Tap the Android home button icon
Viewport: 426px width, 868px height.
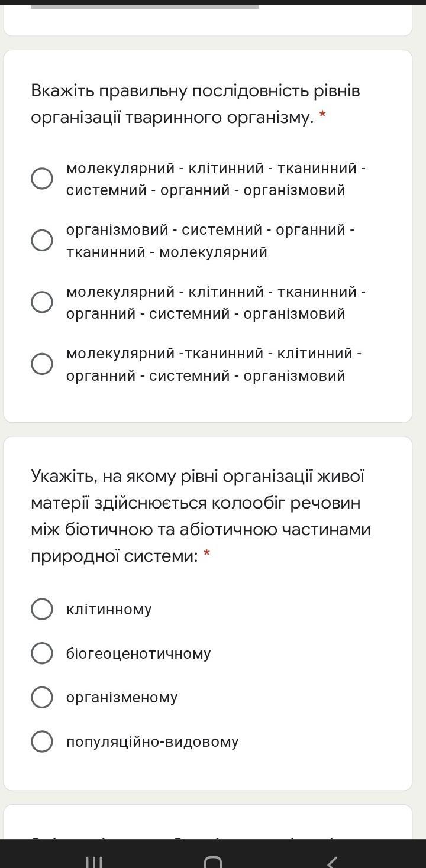pyautogui.click(x=213, y=861)
